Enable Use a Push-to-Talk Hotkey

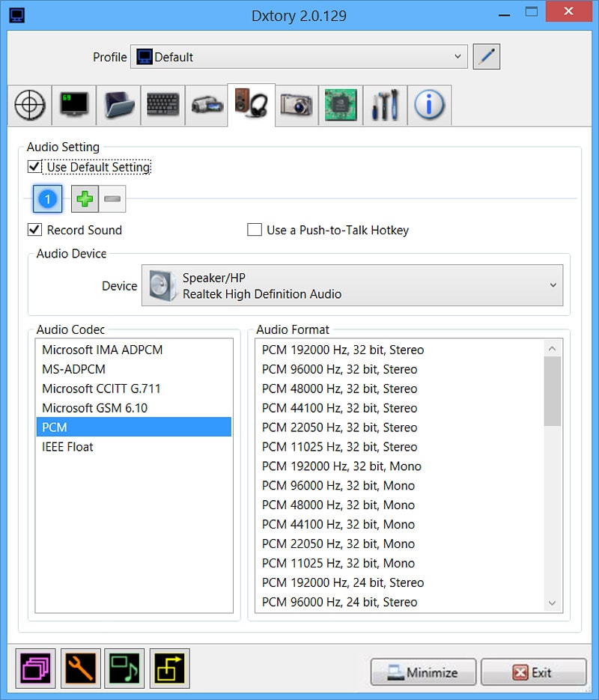click(255, 230)
